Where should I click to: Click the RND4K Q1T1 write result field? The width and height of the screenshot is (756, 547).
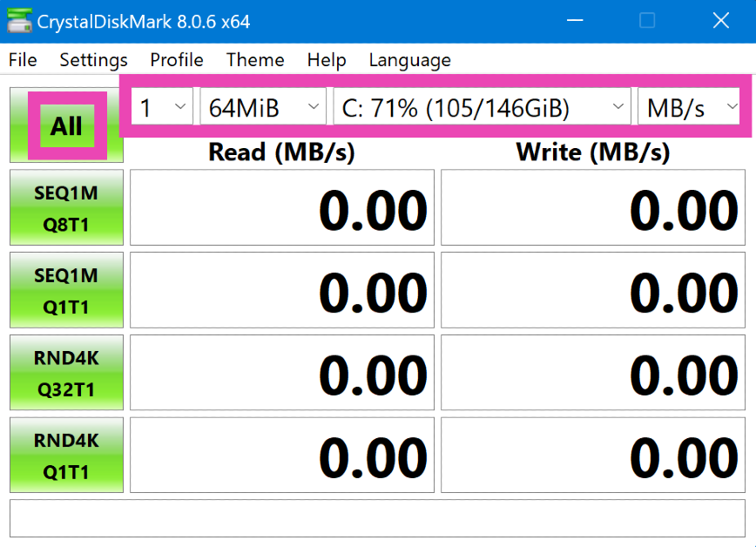coord(593,456)
